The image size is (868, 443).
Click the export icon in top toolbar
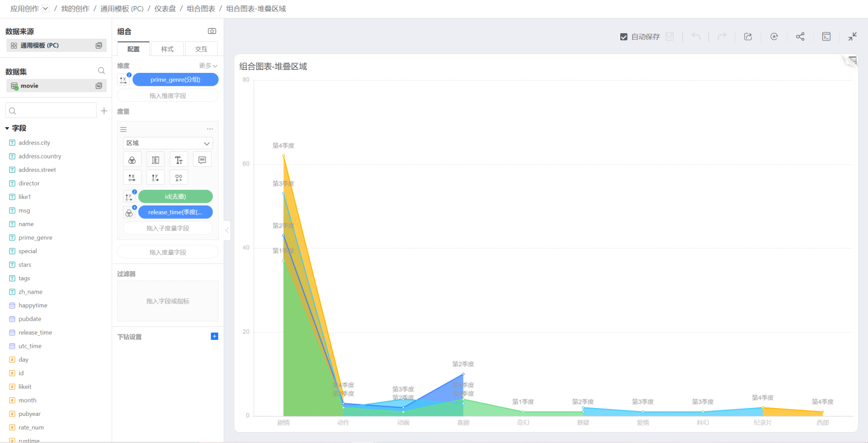coord(748,37)
